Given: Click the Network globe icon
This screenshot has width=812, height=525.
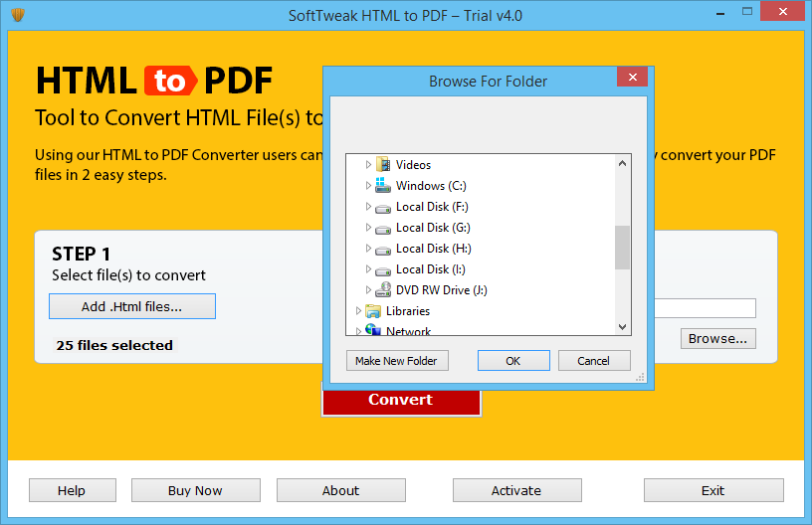Looking at the screenshot, I should [x=373, y=329].
